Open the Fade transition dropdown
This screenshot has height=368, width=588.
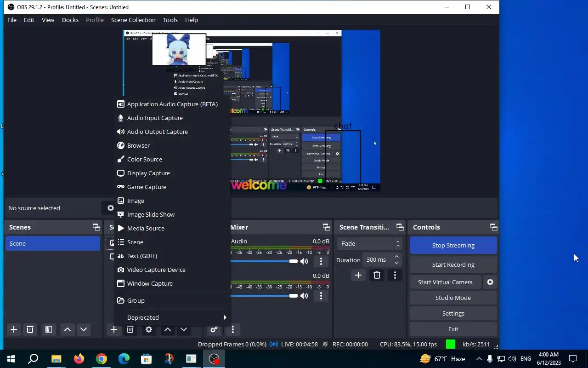370,243
